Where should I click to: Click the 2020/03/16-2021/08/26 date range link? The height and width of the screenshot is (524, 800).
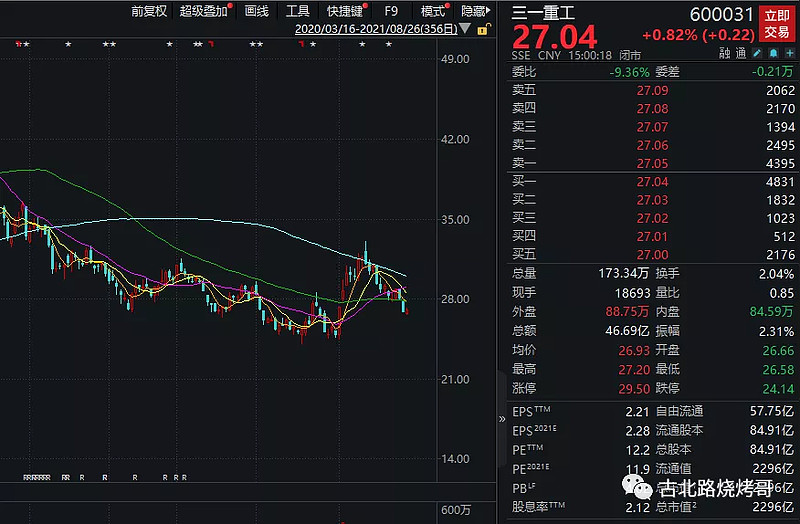click(376, 29)
